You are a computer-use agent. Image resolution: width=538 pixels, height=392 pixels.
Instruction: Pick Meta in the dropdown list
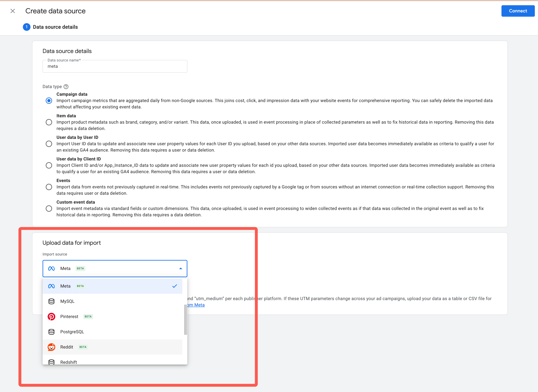[113, 286]
